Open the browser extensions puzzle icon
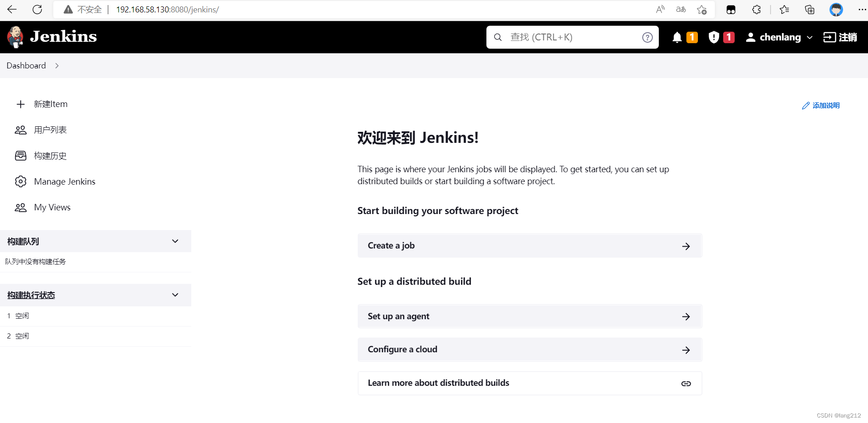The image size is (868, 423). click(x=756, y=10)
